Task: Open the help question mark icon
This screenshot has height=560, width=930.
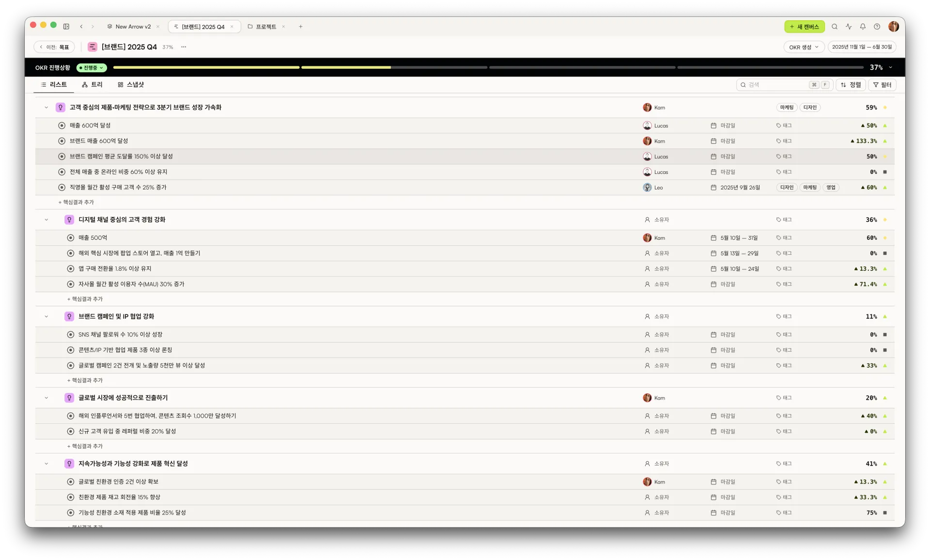Action: (877, 27)
